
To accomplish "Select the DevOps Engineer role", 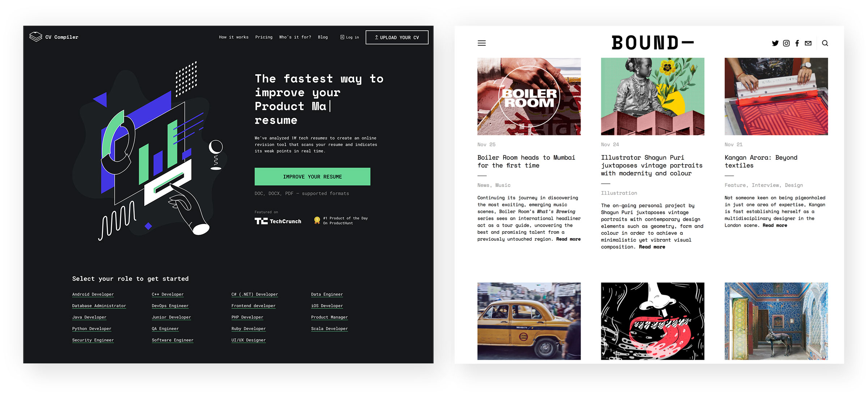I will (x=170, y=306).
